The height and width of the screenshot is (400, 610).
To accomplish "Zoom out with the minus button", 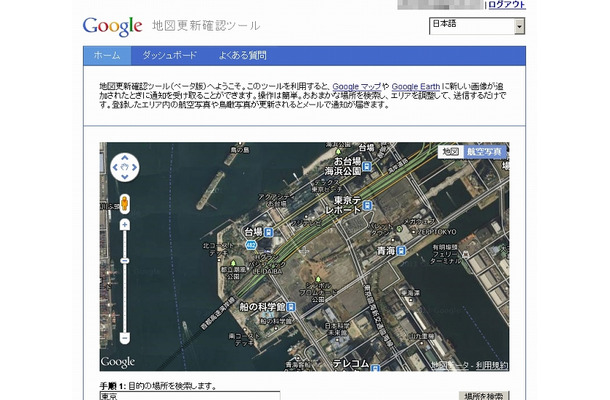I will pos(125,337).
